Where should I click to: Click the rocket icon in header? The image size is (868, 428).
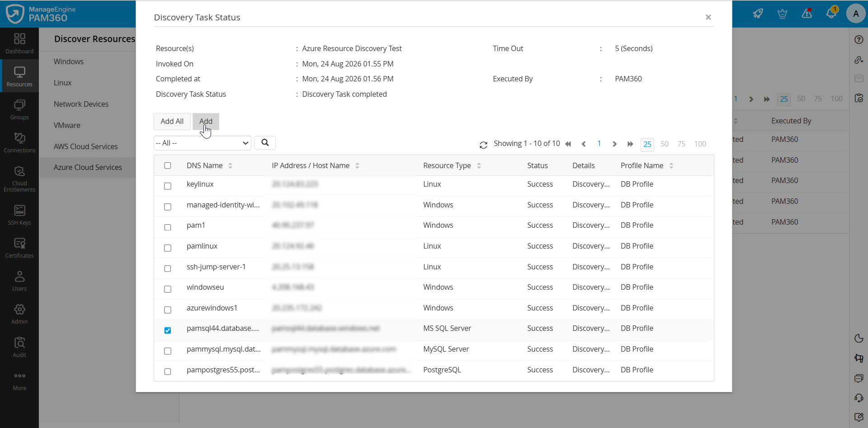pyautogui.click(x=758, y=14)
